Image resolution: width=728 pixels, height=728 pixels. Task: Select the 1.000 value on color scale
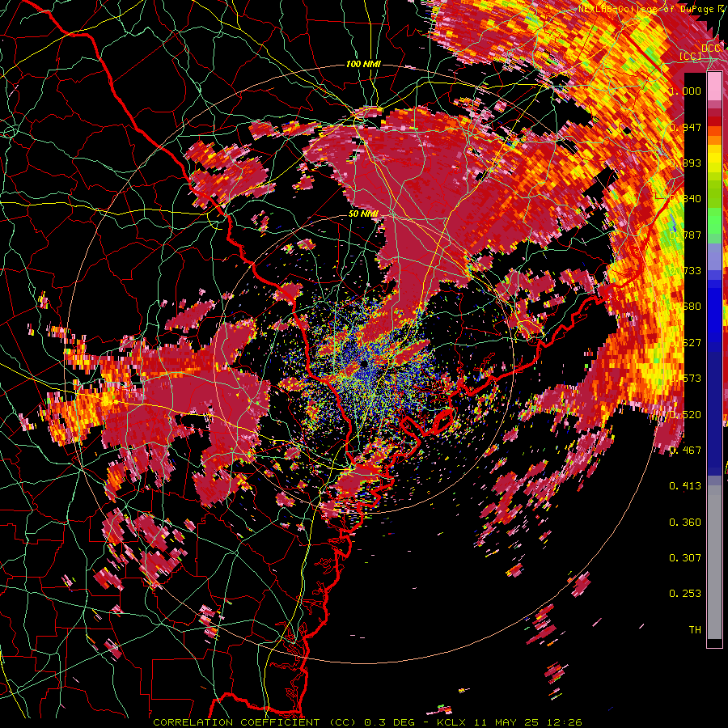(685, 91)
